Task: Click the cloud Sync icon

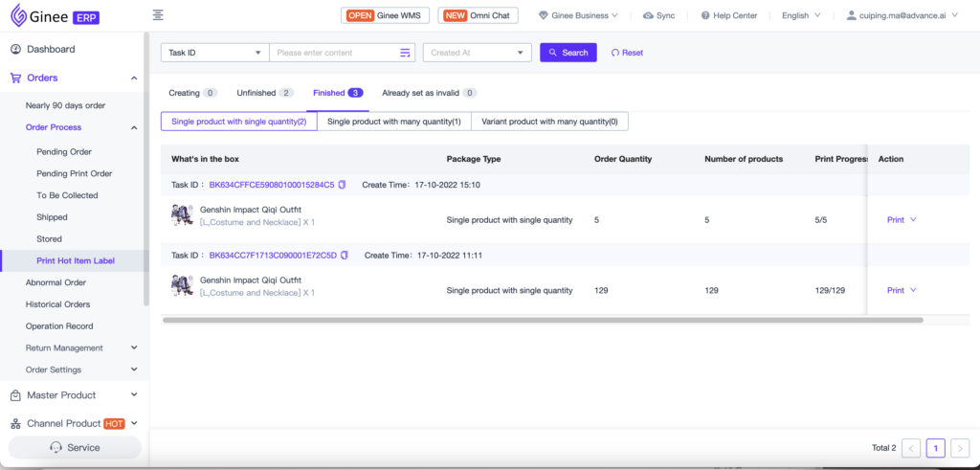Action: point(648,15)
